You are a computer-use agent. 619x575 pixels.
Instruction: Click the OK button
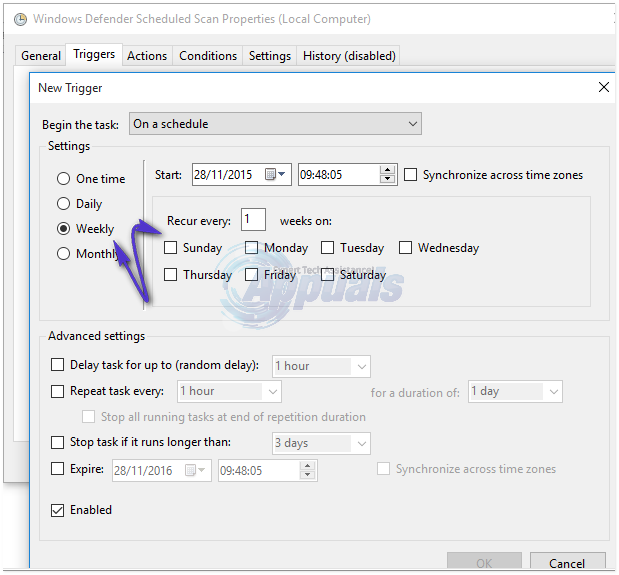coord(484,562)
